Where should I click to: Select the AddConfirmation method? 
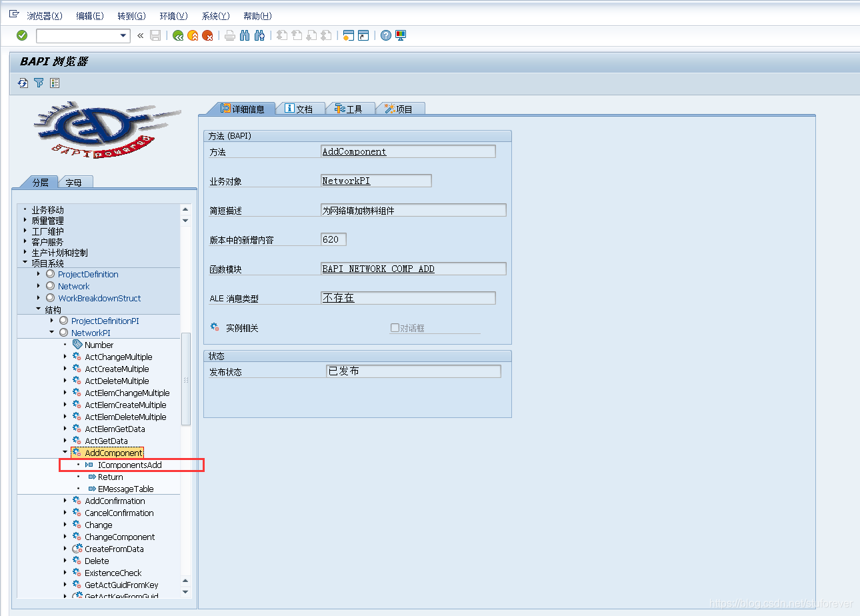coord(115,501)
